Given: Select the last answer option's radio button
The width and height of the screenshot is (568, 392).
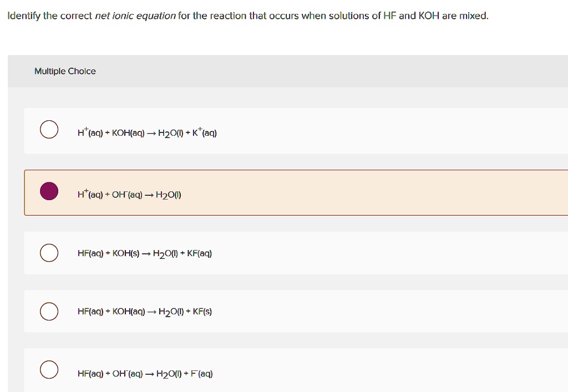Looking at the screenshot, I should [49, 369].
